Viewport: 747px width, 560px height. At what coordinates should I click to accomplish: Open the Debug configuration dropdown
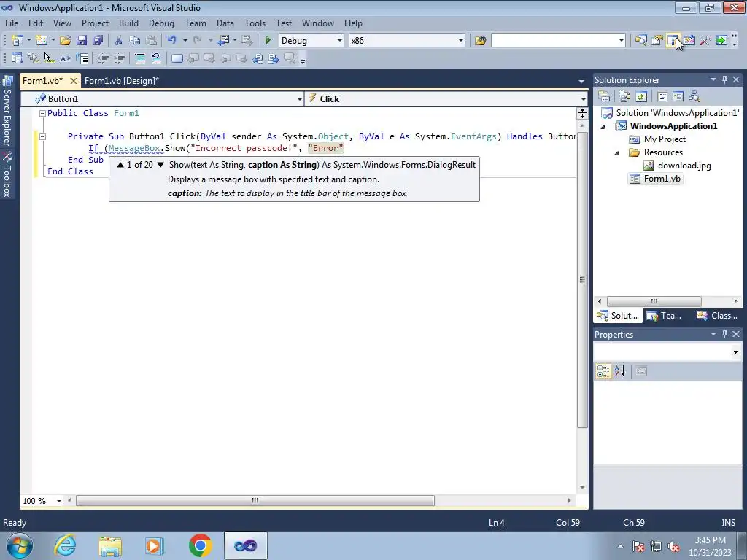coord(340,41)
